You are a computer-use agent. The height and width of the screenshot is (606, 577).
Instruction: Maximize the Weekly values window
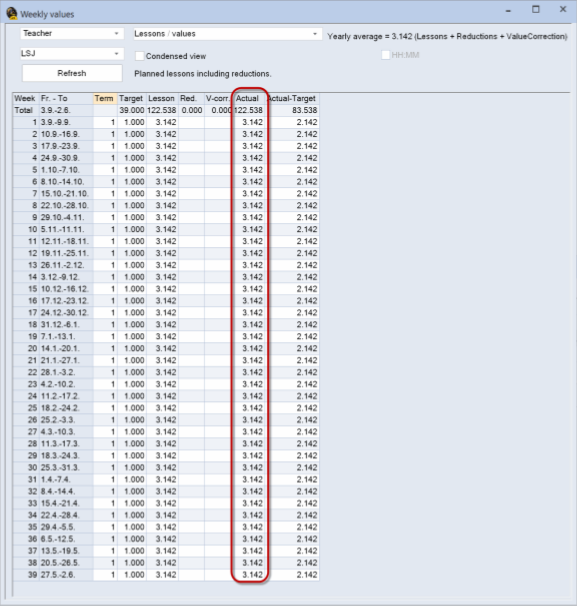click(x=536, y=9)
